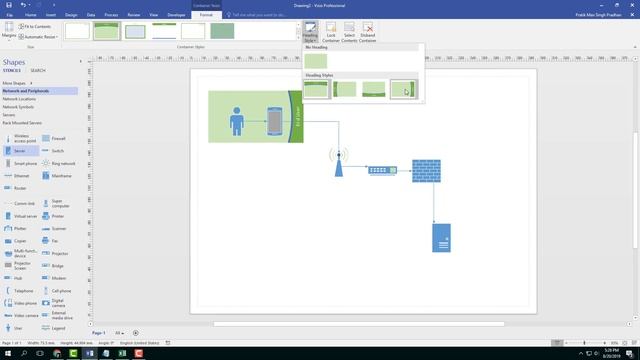Screen dimensions: 640x360
Task: Select the Wireless access point shape
Action: (x=21, y=138)
